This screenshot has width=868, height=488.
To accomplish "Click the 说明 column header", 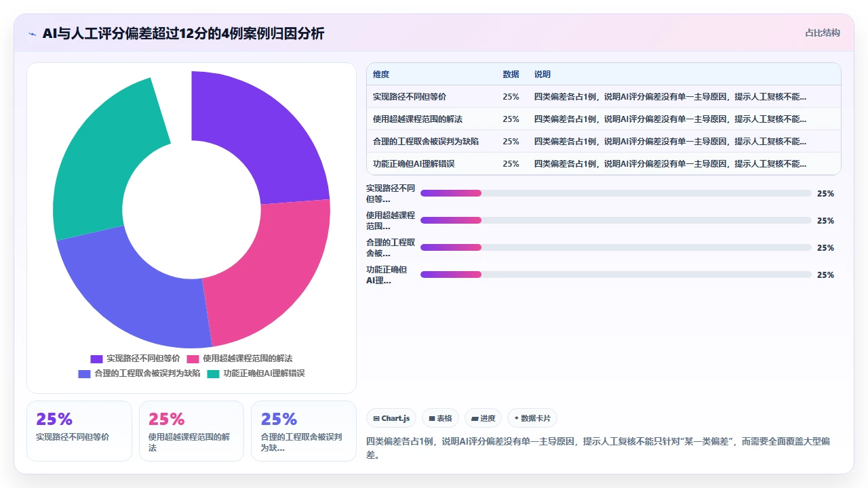I will (542, 75).
